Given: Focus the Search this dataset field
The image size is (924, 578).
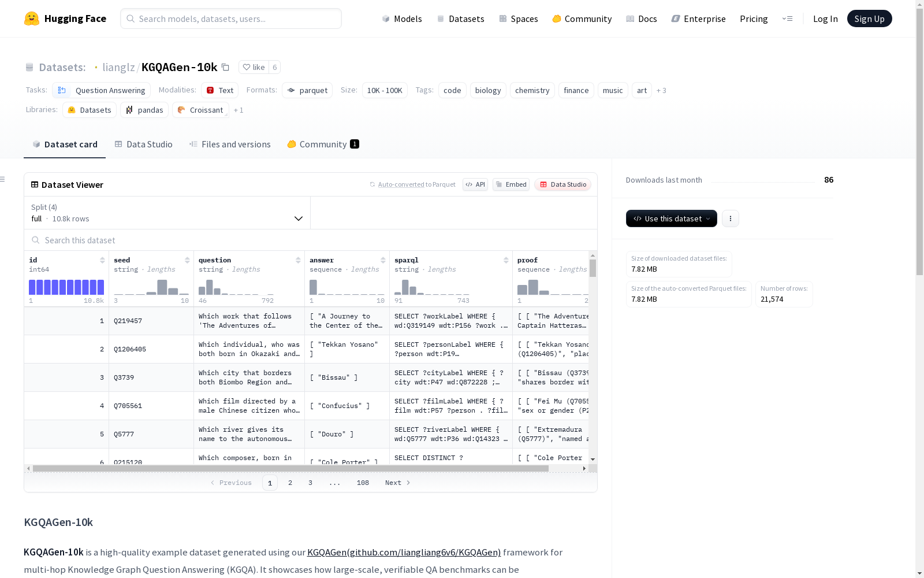Looking at the screenshot, I should point(311,240).
